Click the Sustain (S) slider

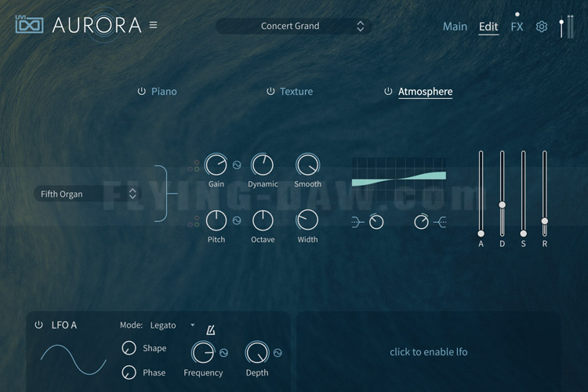[524, 194]
